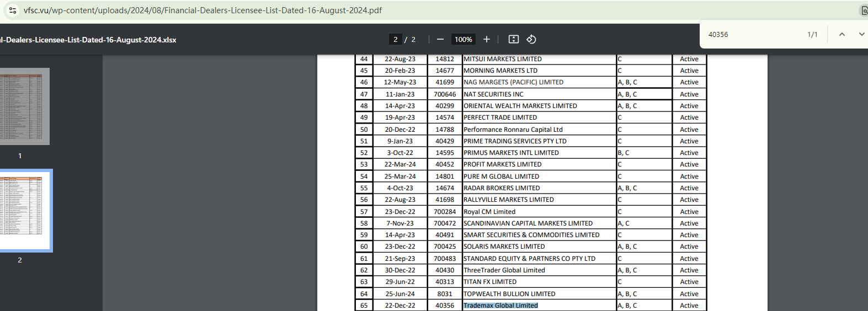This screenshot has height=311, width=868.
Task: Click NAT SECURITIES INC cell
Action: click(539, 94)
